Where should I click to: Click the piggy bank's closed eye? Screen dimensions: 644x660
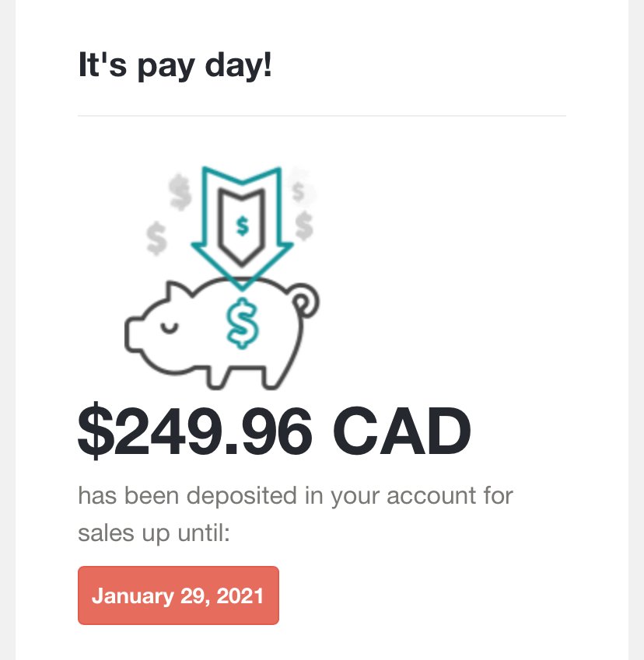[170, 327]
